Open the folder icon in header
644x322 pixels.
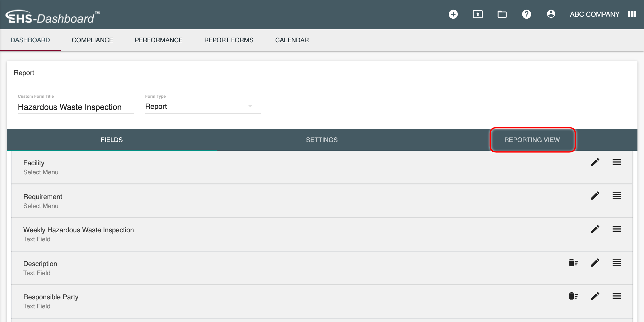(x=502, y=14)
